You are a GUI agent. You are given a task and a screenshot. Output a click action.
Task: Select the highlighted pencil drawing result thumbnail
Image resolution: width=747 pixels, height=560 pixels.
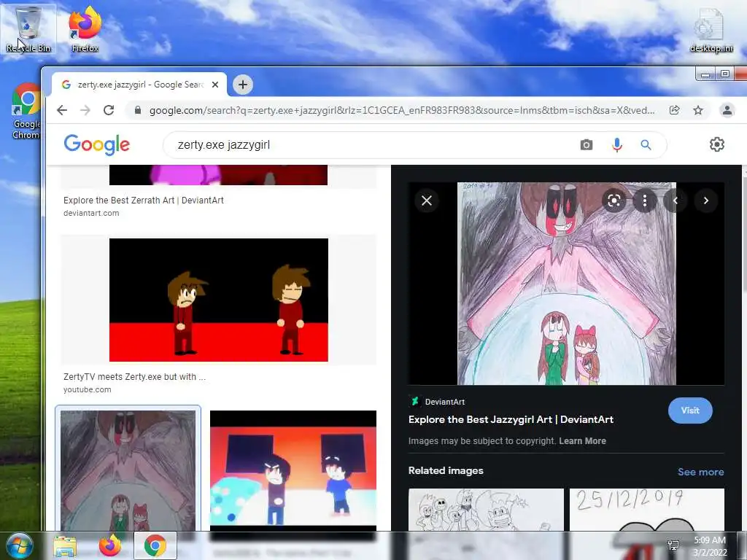click(x=128, y=470)
